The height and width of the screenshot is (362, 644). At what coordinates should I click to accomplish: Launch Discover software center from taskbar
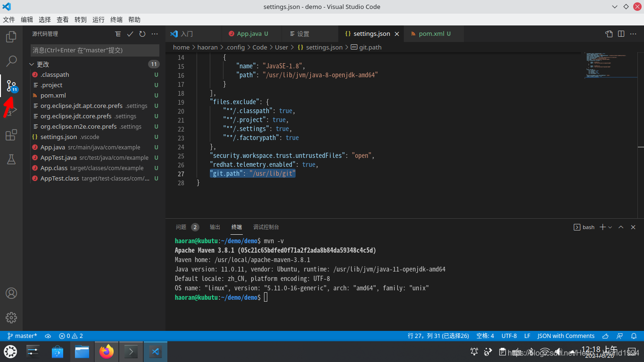click(58, 352)
